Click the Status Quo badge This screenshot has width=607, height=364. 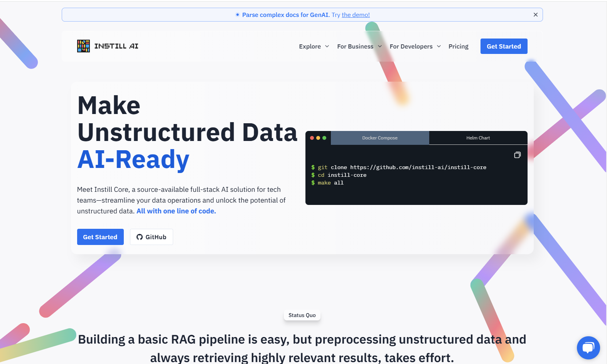point(302,315)
